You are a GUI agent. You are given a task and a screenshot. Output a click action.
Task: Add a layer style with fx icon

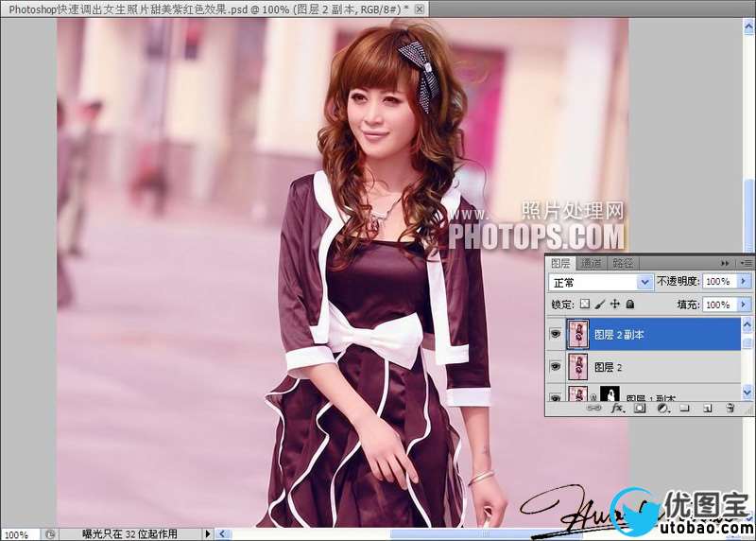tap(617, 409)
